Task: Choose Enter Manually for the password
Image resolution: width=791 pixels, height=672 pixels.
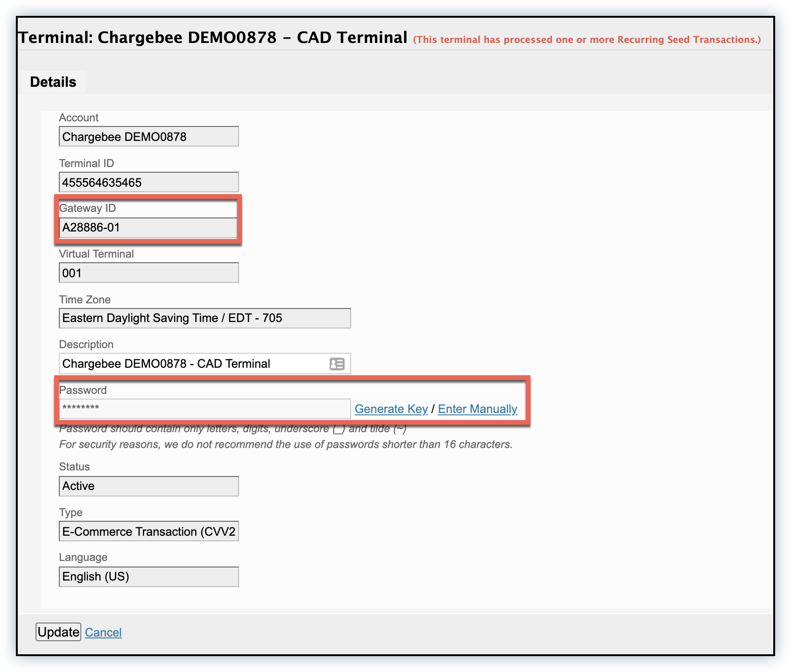Action: tap(477, 409)
